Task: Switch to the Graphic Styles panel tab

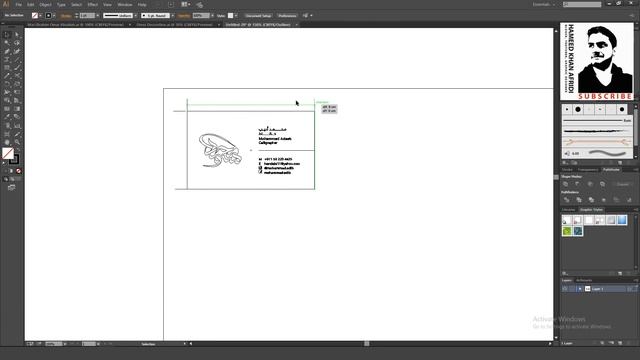Action: point(591,209)
